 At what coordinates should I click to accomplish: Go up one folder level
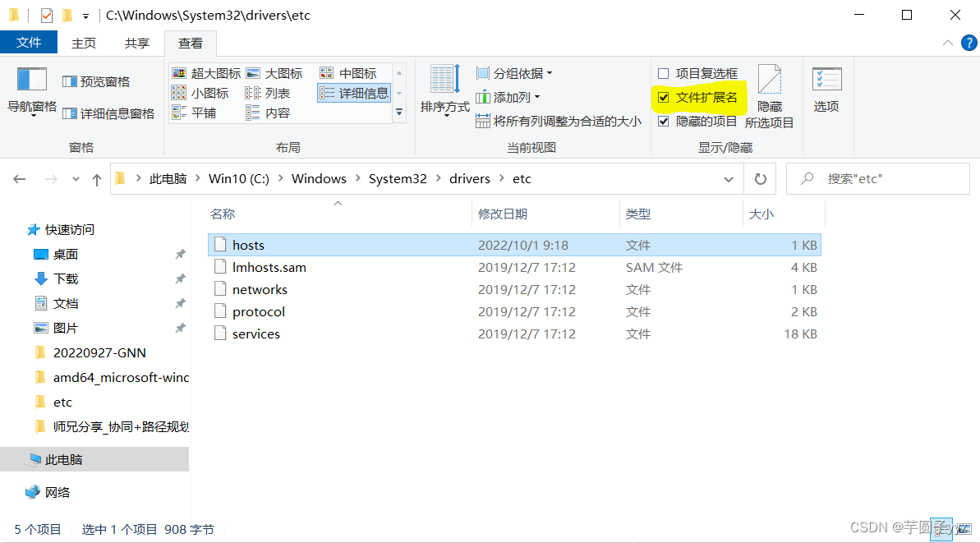click(97, 179)
